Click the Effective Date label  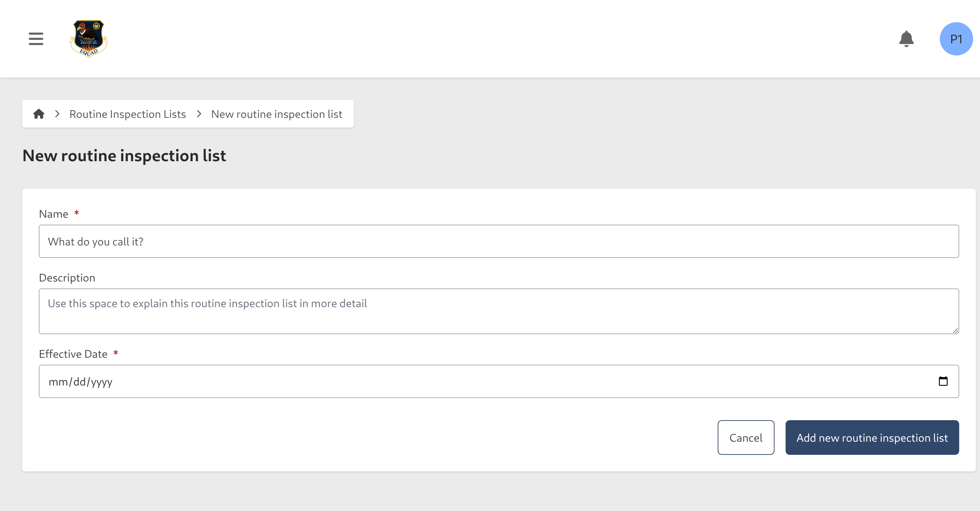73,354
